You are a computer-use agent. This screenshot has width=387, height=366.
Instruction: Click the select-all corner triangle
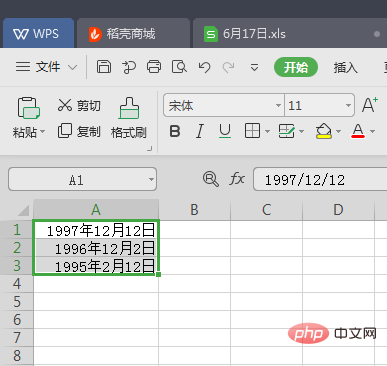pyautogui.click(x=24, y=211)
